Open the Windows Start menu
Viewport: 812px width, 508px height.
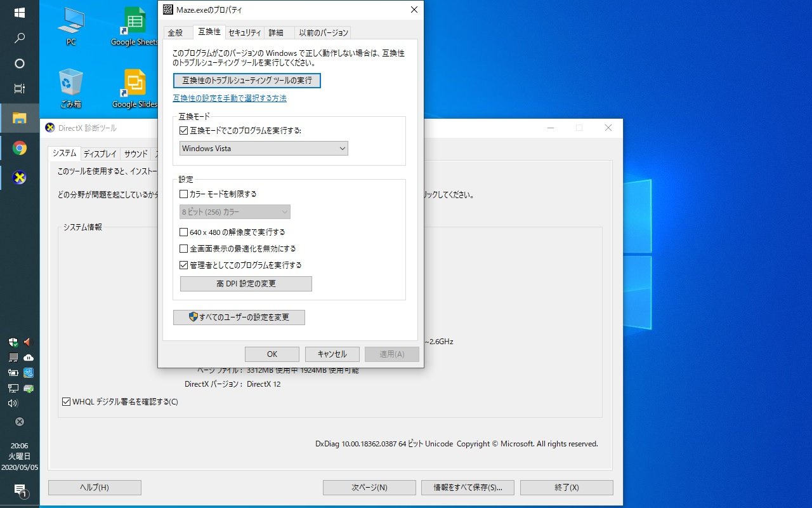(x=19, y=13)
